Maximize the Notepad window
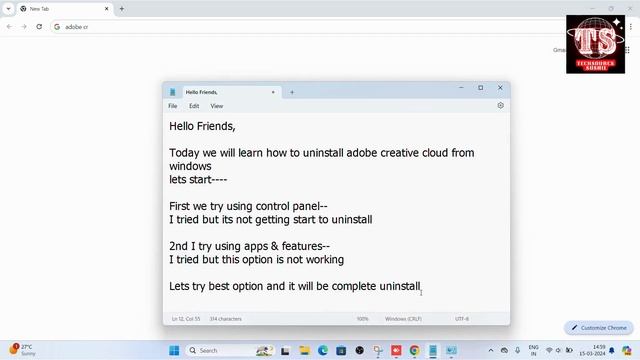 tap(480, 88)
